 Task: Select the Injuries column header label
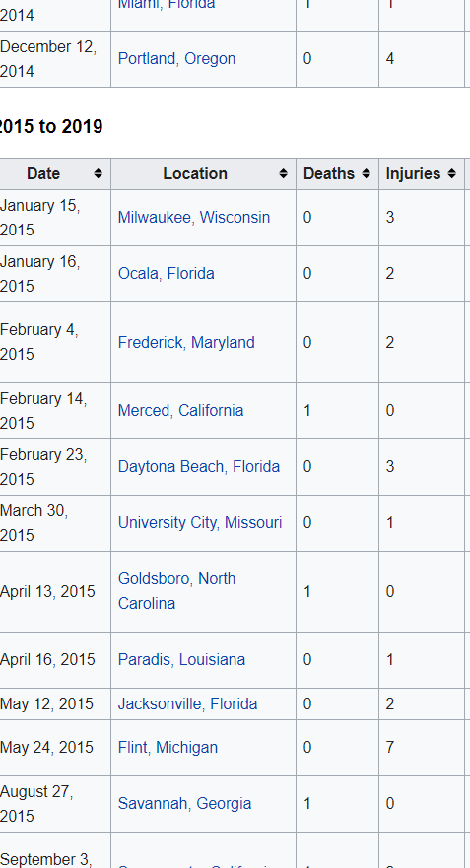coord(413,173)
